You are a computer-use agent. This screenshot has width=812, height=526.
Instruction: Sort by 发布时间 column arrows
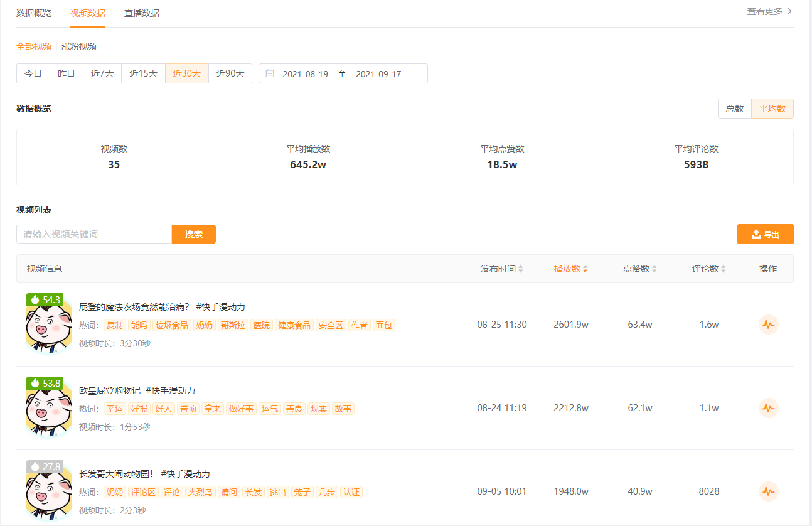521,269
